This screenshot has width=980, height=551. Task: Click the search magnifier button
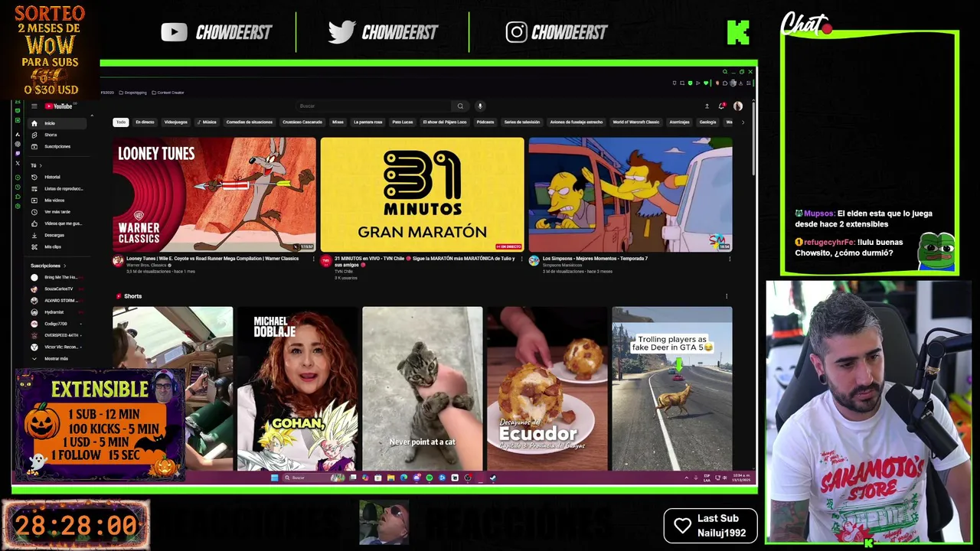[460, 106]
